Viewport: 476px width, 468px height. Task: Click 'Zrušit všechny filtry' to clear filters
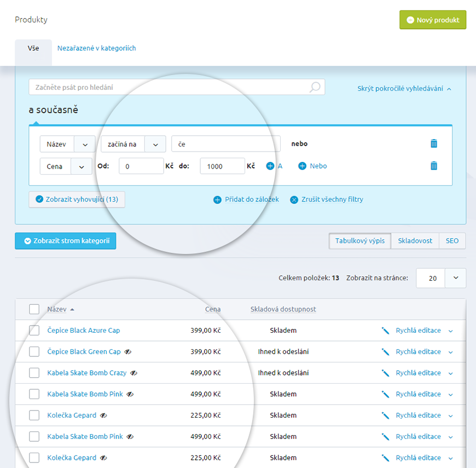pos(326,200)
